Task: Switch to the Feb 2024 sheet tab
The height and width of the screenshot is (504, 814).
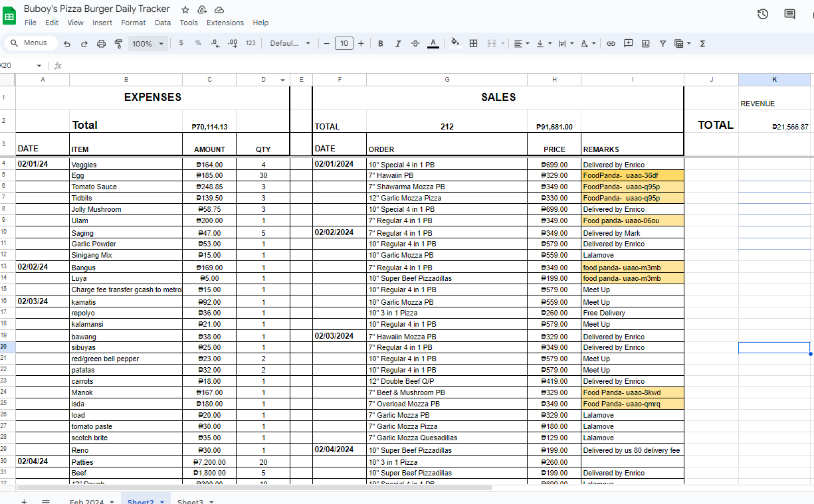Action: [x=87, y=501]
